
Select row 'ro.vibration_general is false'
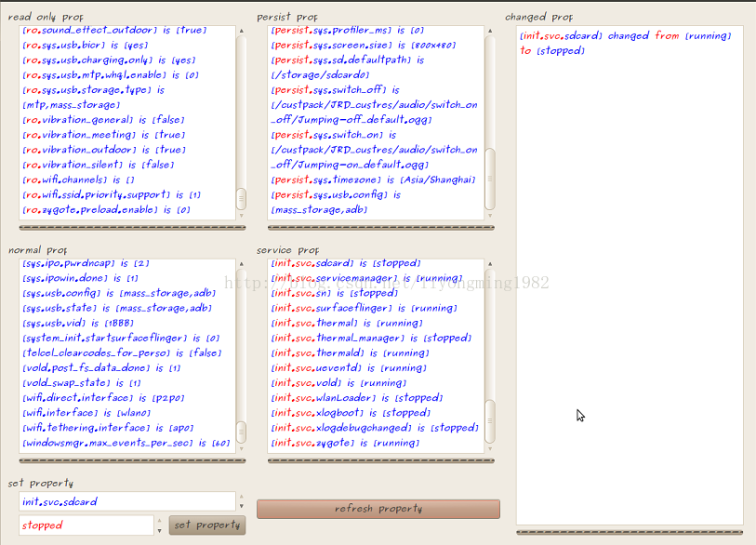pyautogui.click(x=103, y=120)
